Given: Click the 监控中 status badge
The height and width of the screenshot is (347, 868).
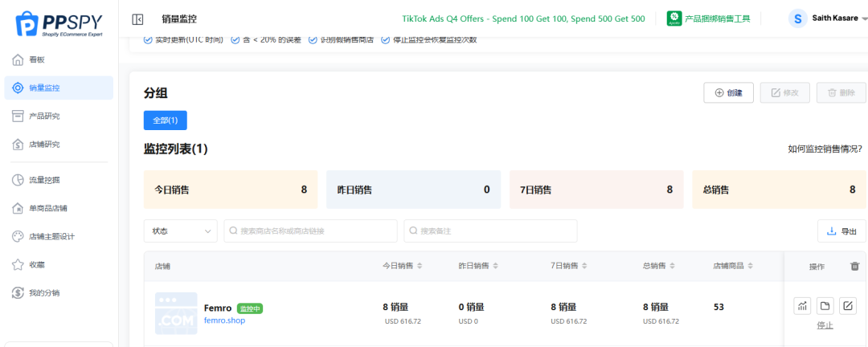Looking at the screenshot, I should tap(250, 308).
